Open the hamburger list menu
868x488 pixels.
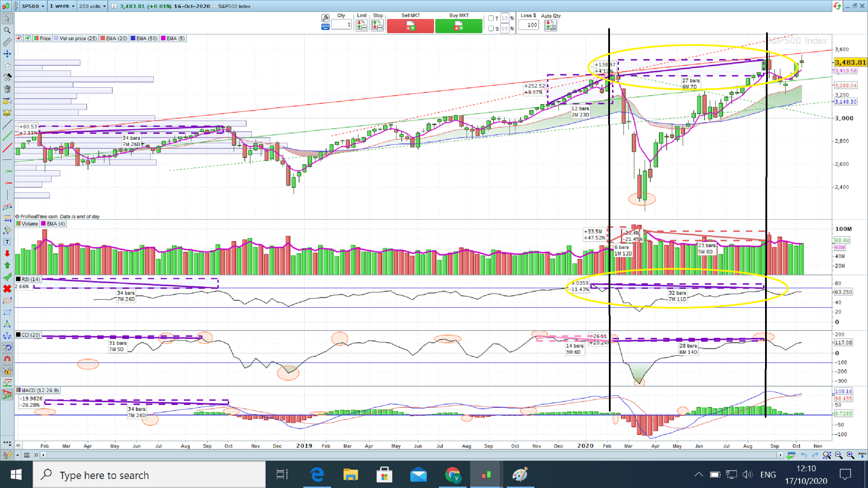pyautogui.click(x=26, y=455)
